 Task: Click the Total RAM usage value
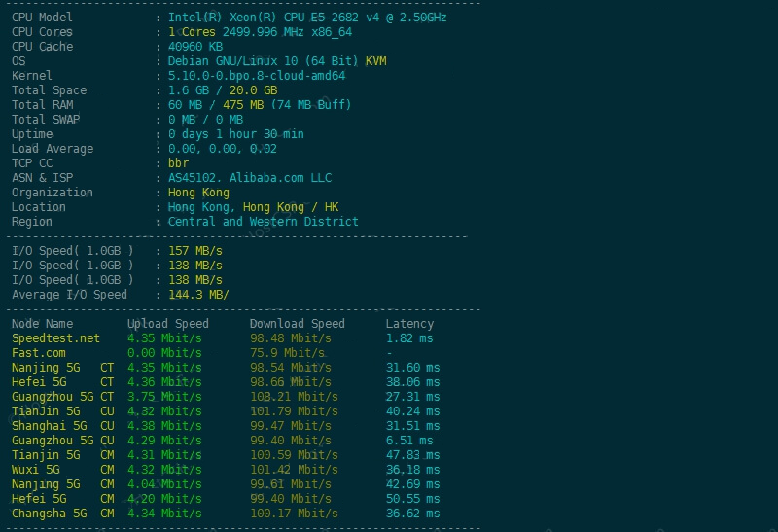click(x=260, y=105)
